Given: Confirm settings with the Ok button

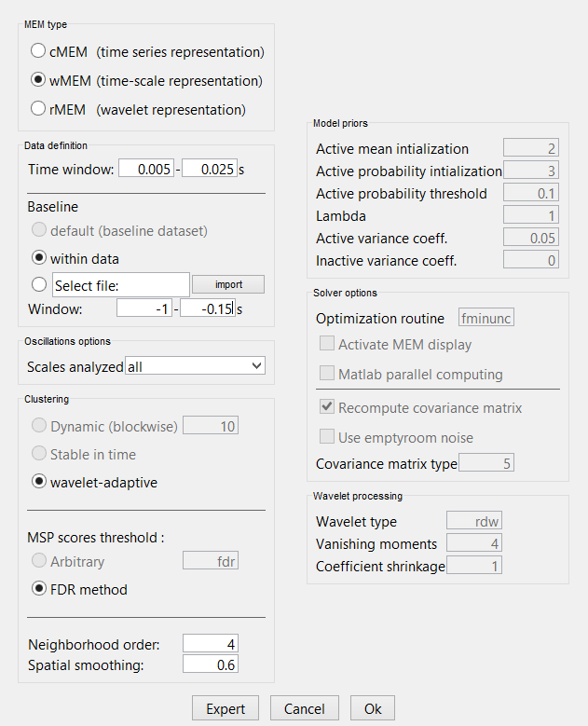Looking at the screenshot, I should click(x=373, y=708).
